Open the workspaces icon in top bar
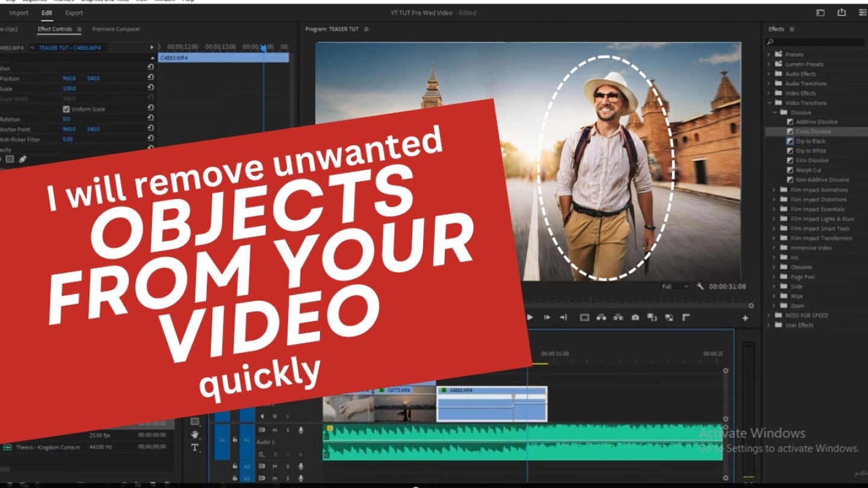The height and width of the screenshot is (488, 868). [820, 13]
